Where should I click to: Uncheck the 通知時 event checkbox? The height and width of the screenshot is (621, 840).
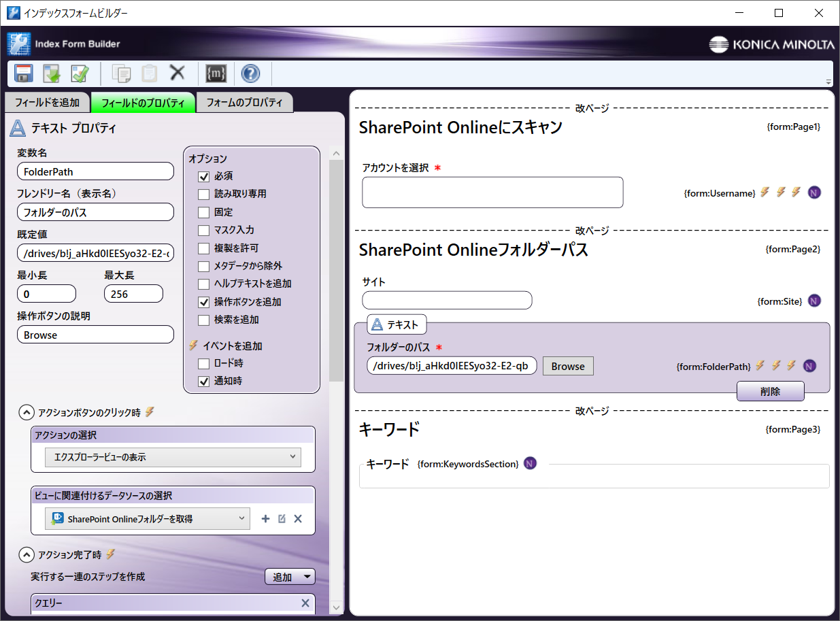(x=203, y=382)
